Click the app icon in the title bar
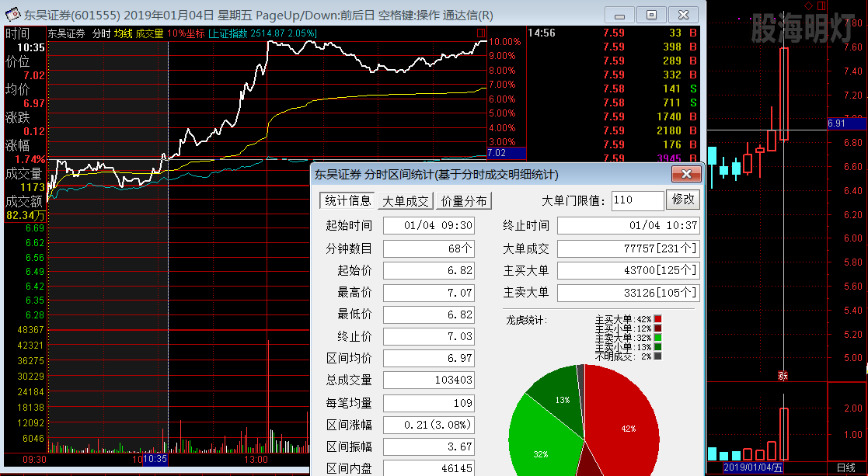This screenshot has width=868, height=476. [x=12, y=14]
